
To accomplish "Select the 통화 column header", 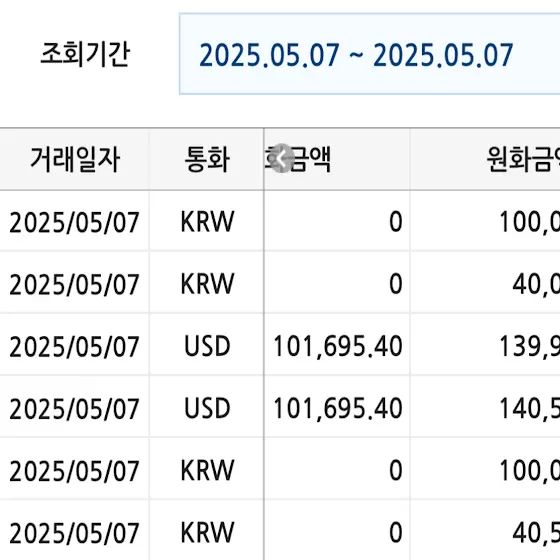I will pyautogui.click(x=207, y=159).
